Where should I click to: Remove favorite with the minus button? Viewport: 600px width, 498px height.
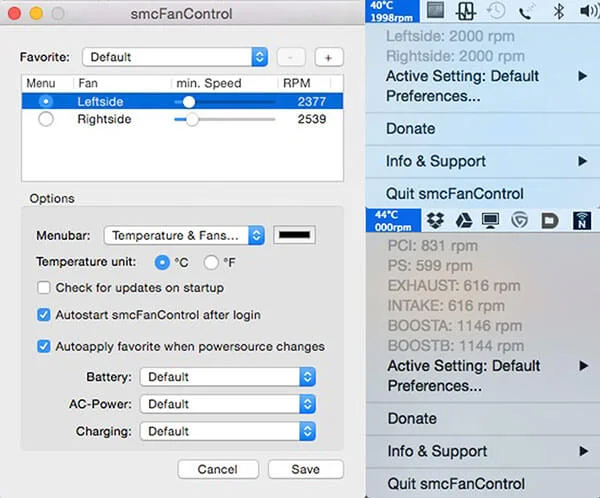pos(291,57)
